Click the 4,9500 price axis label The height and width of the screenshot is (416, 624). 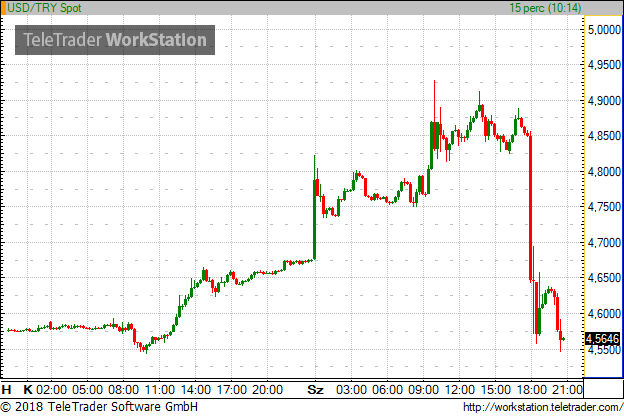[x=604, y=65]
